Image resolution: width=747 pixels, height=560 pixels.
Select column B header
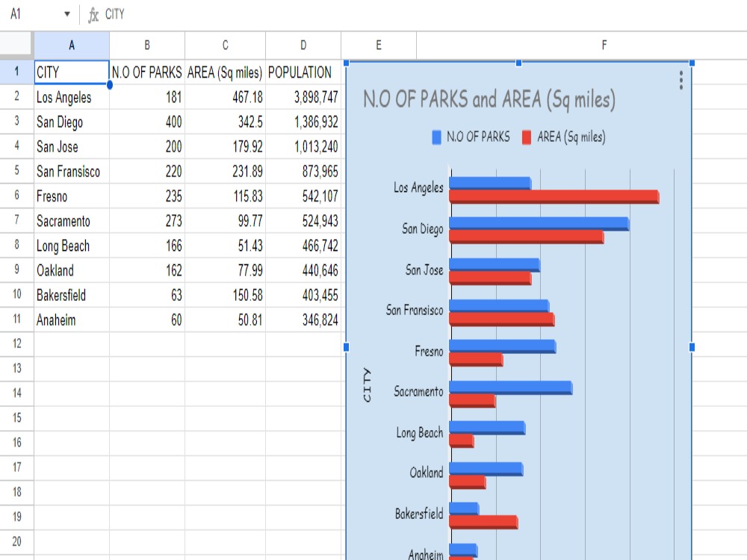147,46
